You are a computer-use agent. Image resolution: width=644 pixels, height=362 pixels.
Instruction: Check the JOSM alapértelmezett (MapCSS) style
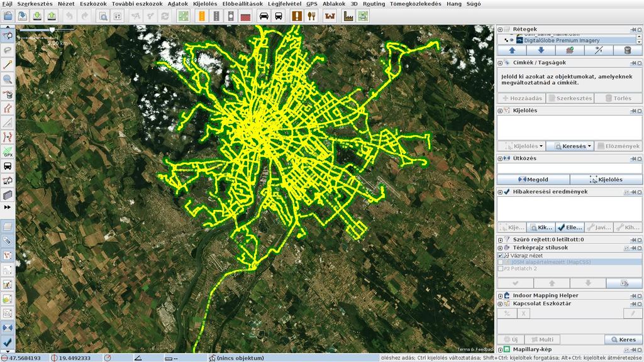click(x=500, y=262)
